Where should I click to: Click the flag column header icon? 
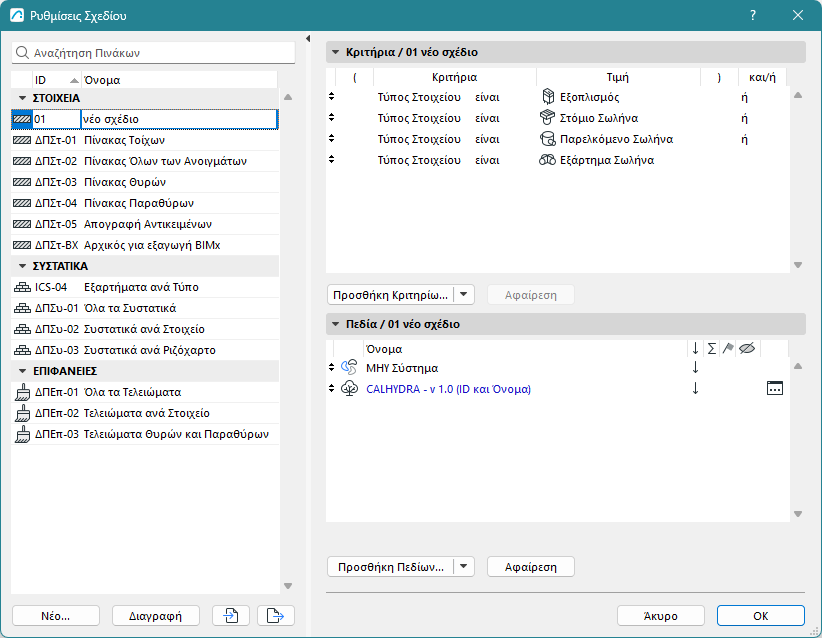pos(727,348)
